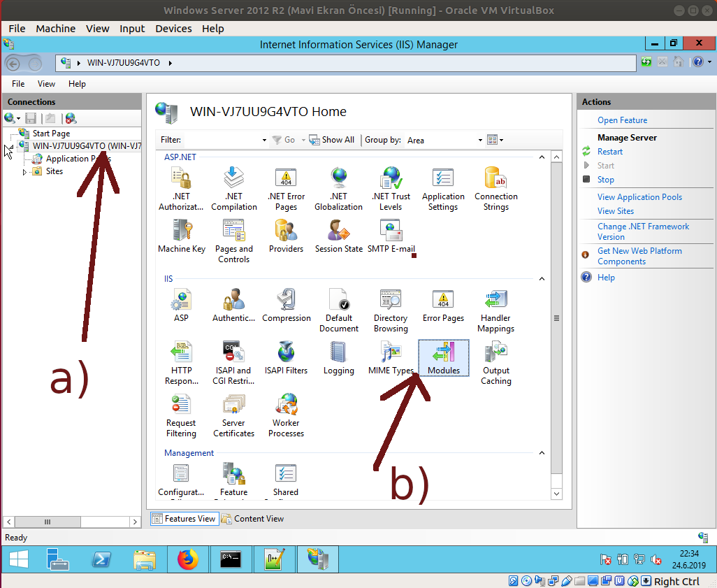Open the Pages and Controls feature
Image resolution: width=717 pixels, height=588 pixels.
pyautogui.click(x=233, y=241)
